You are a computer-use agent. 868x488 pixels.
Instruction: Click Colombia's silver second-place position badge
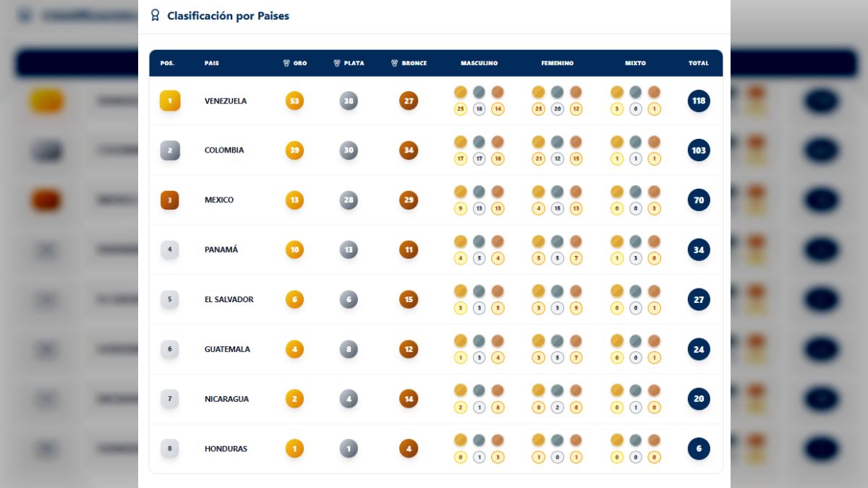[170, 150]
